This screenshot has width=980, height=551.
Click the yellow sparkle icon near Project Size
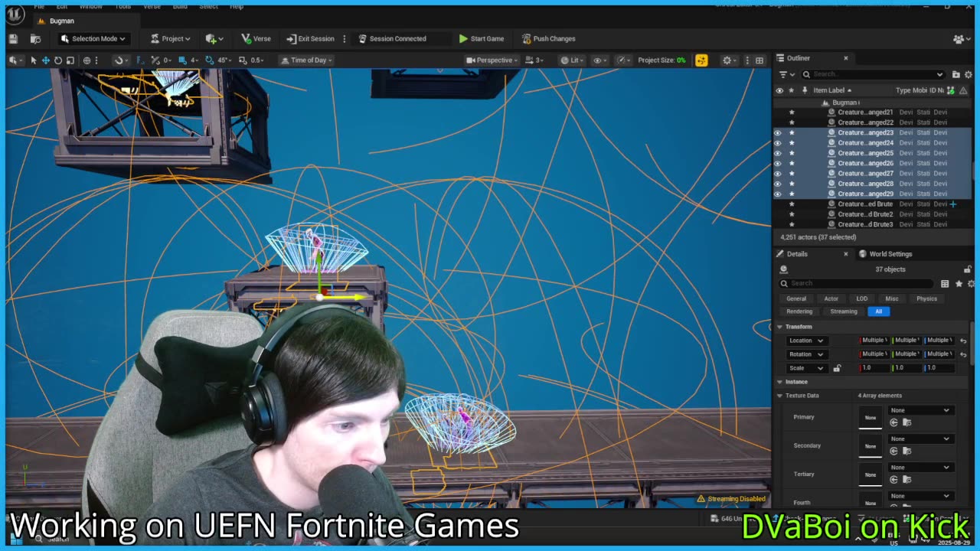701,60
